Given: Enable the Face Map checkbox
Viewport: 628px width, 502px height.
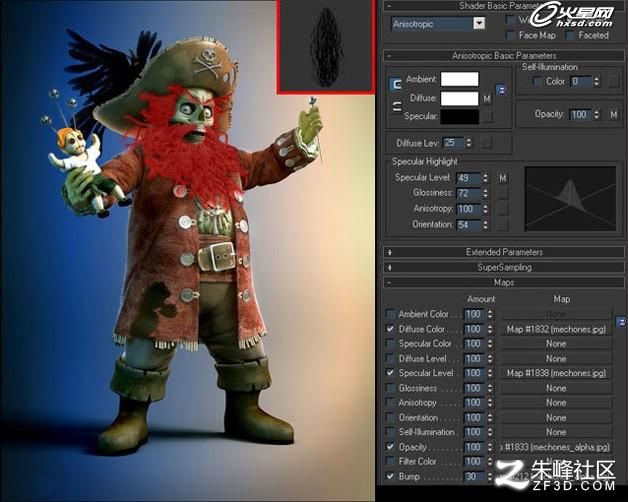Looking at the screenshot, I should tap(510, 35).
